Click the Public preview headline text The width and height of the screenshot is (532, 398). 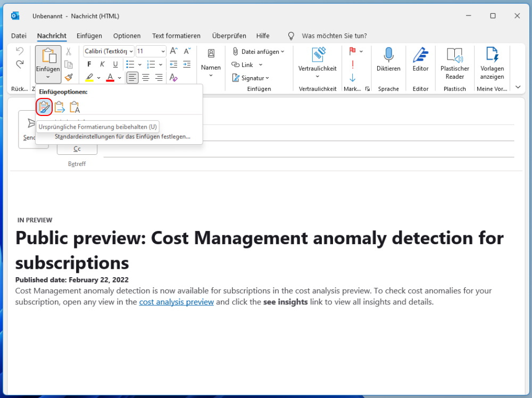(260, 250)
